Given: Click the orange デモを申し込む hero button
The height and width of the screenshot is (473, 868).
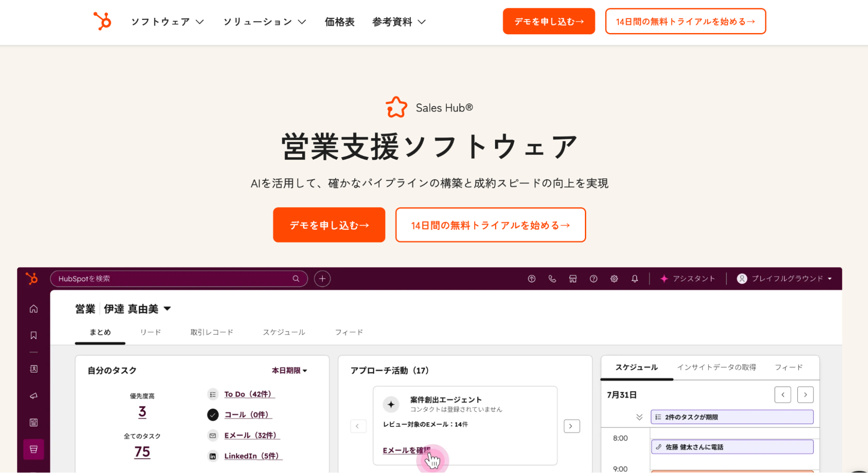Looking at the screenshot, I should tap(329, 225).
